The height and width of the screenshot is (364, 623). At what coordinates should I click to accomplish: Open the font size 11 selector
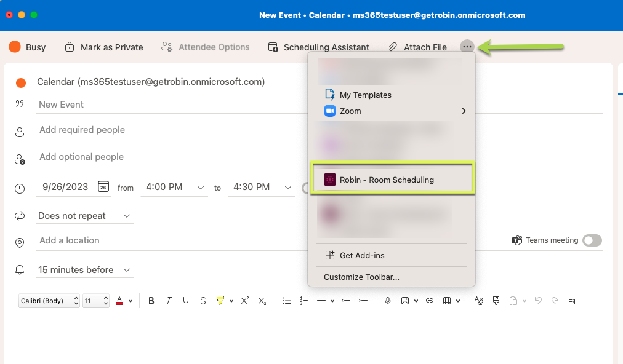coord(96,301)
